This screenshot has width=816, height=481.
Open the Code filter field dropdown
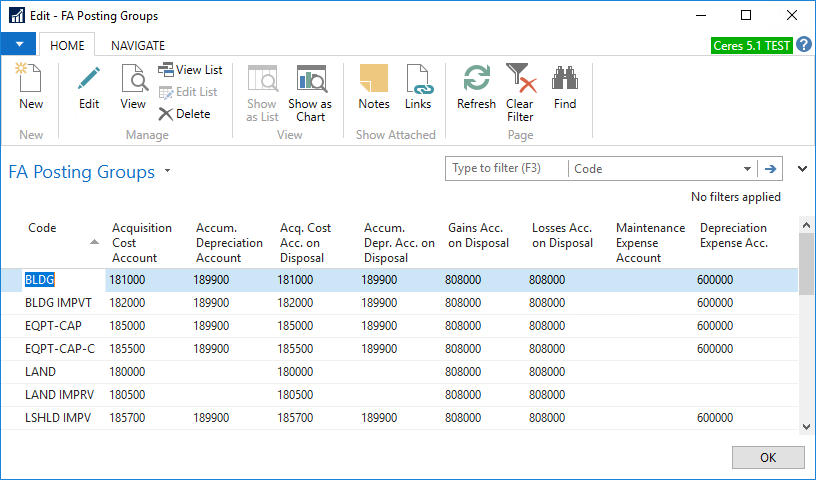click(747, 169)
